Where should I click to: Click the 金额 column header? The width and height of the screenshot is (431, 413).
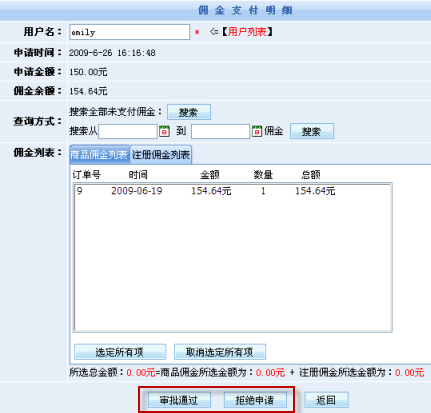point(210,175)
